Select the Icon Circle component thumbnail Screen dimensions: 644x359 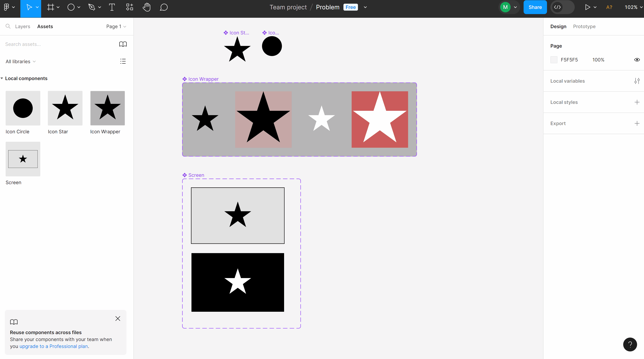(x=23, y=108)
